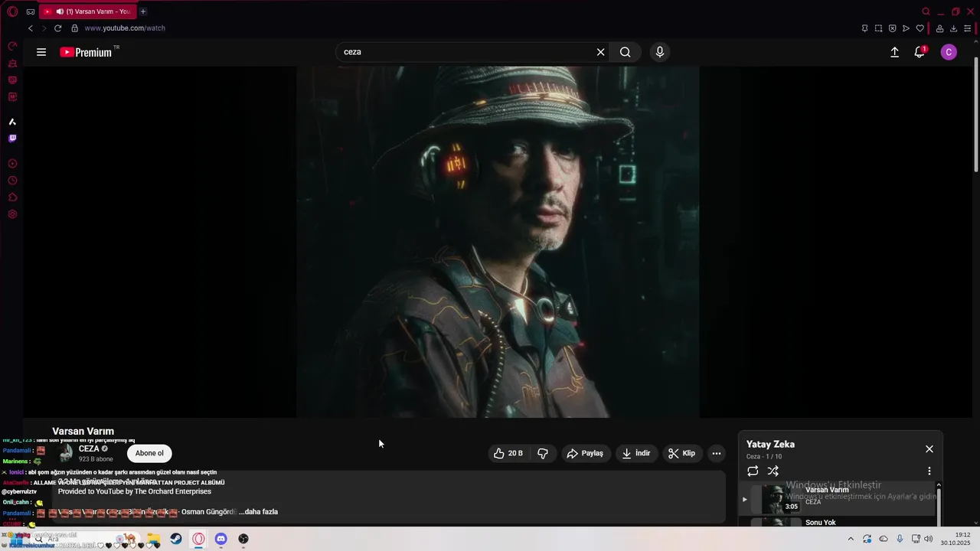Start voice search with microphone
Viewport: 980px width, 551px height.
660,52
